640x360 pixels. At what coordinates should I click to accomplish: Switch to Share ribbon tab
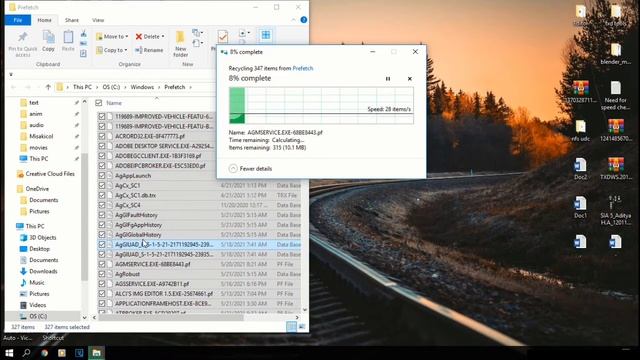(x=71, y=20)
